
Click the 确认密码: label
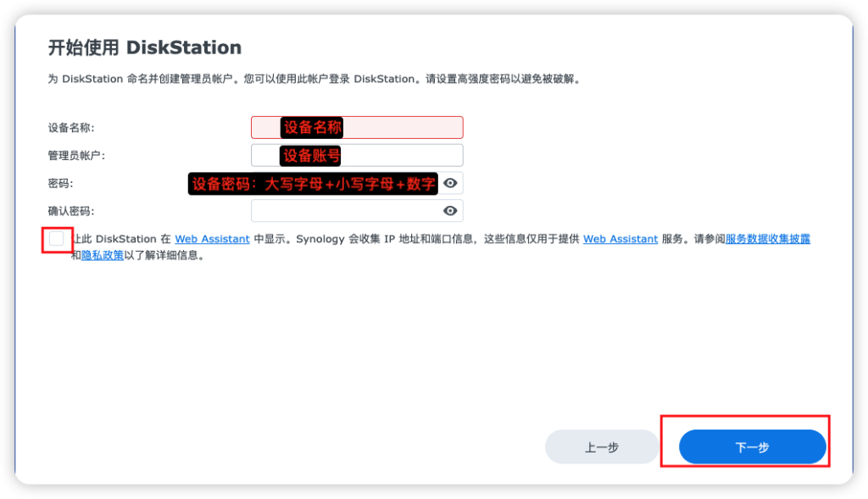71,211
